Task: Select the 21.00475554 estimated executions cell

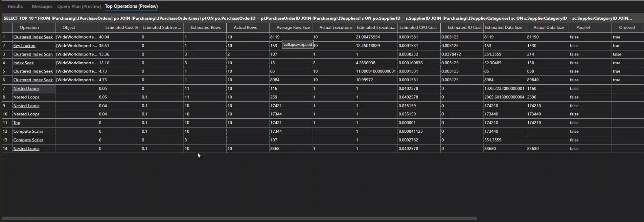Action: point(376,37)
